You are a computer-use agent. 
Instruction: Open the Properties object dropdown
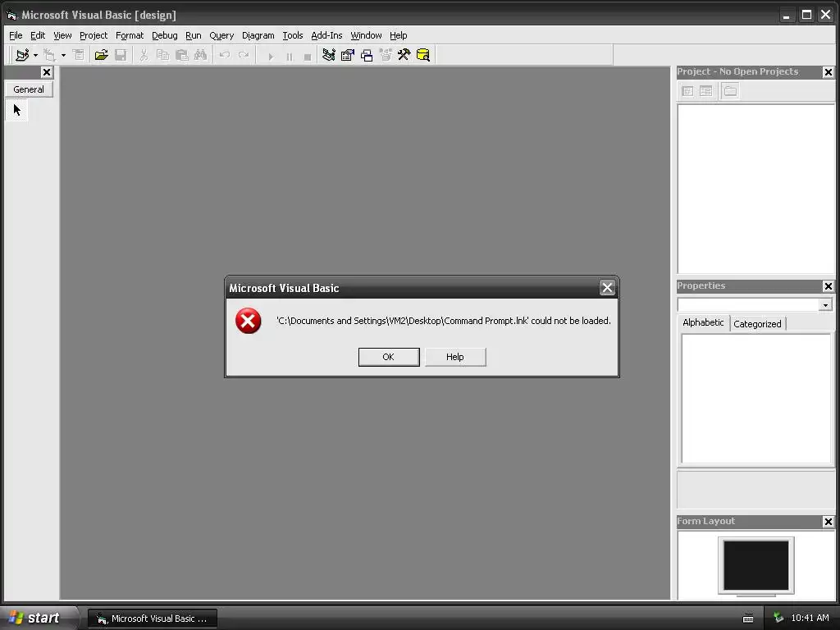coord(825,305)
